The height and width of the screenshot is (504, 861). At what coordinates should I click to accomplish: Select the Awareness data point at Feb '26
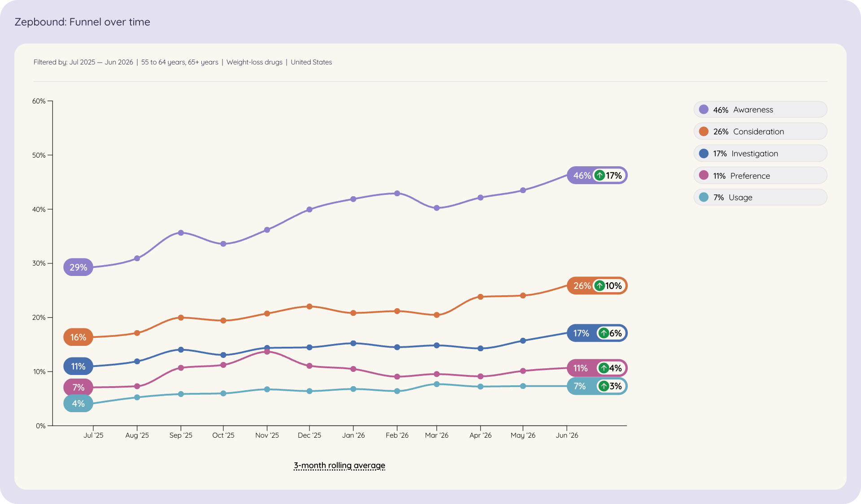click(397, 194)
